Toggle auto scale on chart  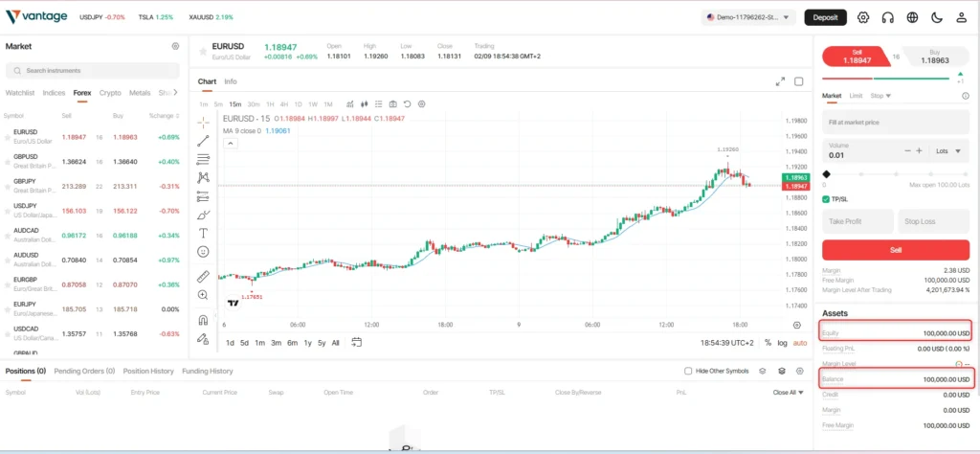800,343
